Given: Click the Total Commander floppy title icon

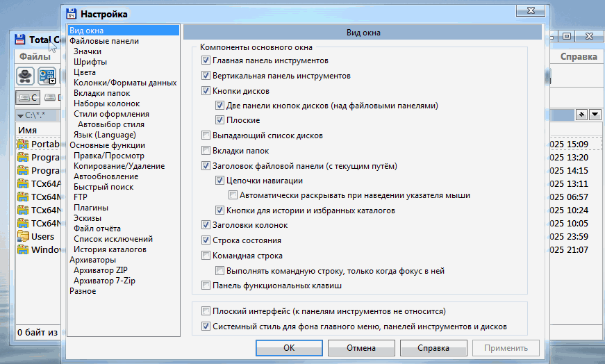Looking at the screenshot, I should (20, 40).
